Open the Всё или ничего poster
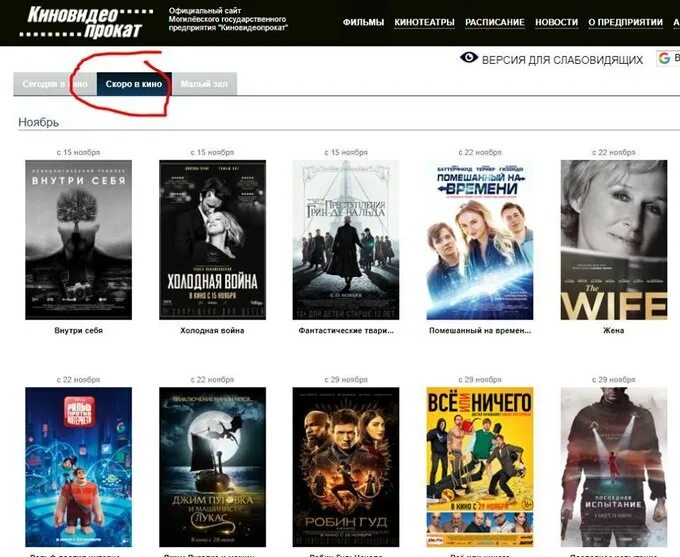The image size is (680, 557). (x=480, y=467)
